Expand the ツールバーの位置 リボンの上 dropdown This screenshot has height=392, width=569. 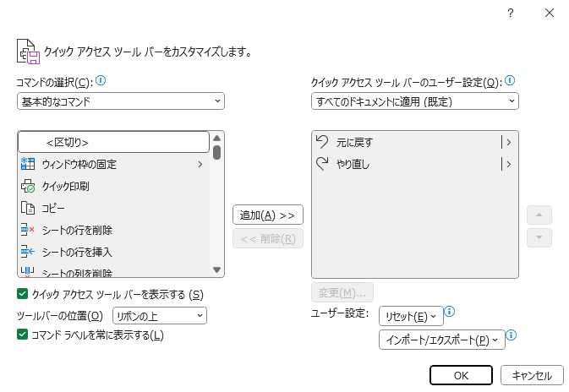(159, 315)
